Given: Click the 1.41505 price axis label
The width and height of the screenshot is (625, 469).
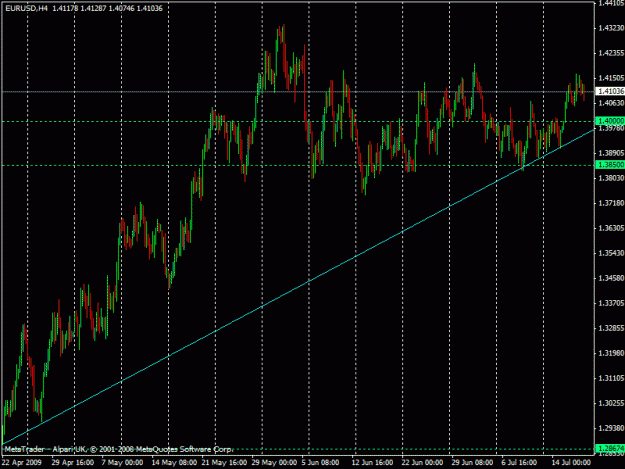Looking at the screenshot, I should [611, 78].
